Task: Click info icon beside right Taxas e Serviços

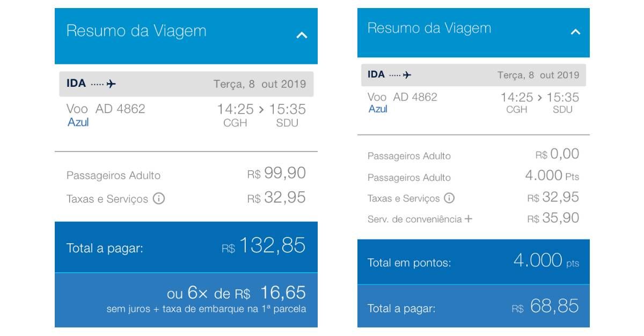Action: pos(449,198)
